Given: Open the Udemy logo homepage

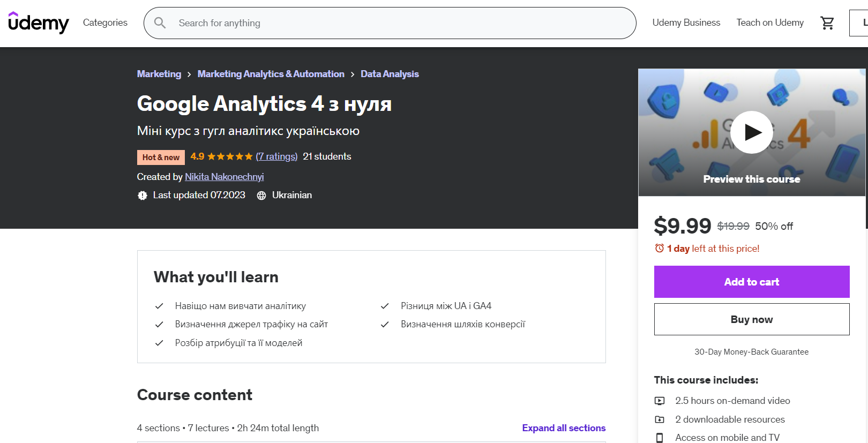Looking at the screenshot, I should [x=39, y=22].
